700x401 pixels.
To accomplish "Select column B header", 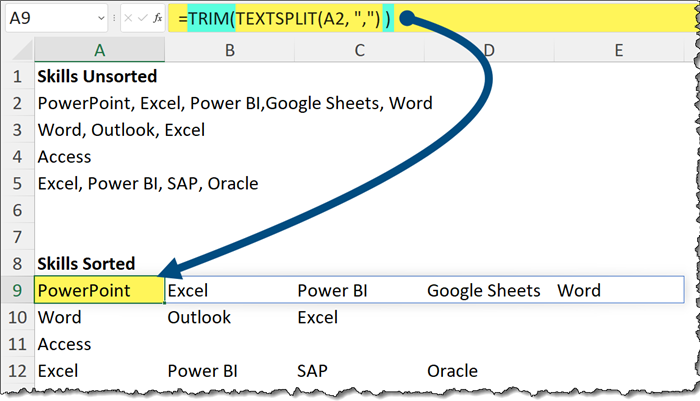I will (228, 51).
